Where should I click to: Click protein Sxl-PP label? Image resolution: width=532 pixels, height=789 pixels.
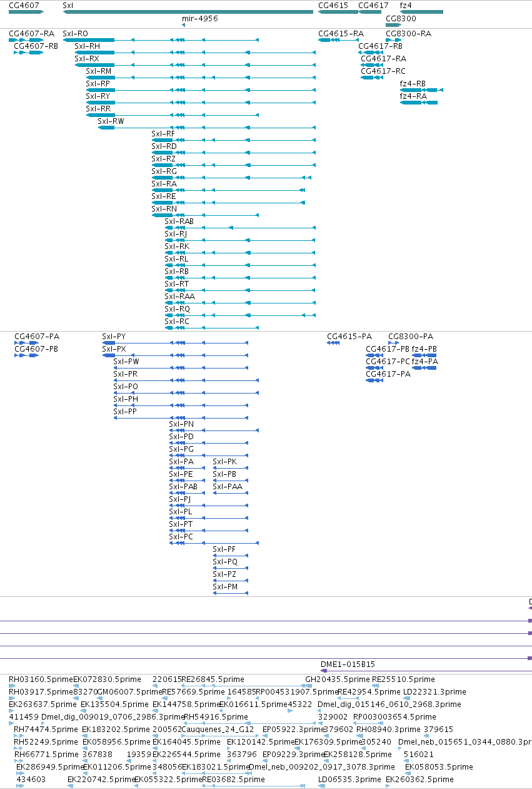pos(124,412)
